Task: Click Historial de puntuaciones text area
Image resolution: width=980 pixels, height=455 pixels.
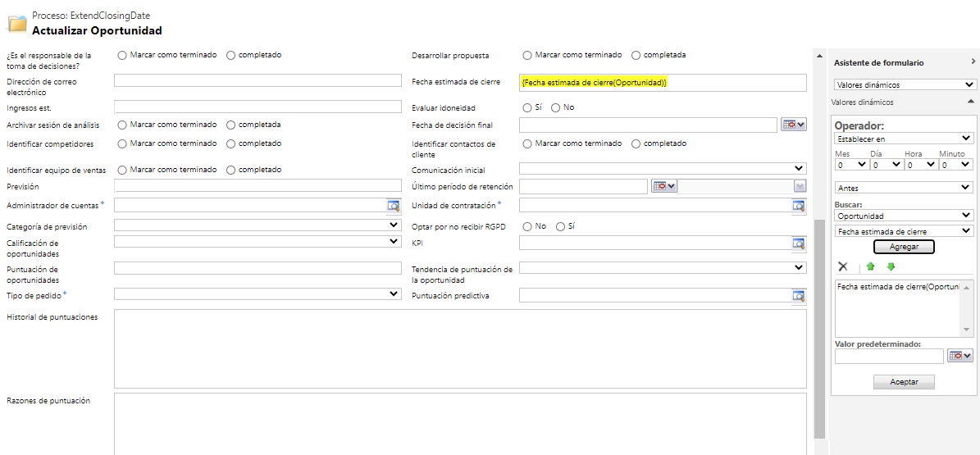Action: tap(460, 348)
